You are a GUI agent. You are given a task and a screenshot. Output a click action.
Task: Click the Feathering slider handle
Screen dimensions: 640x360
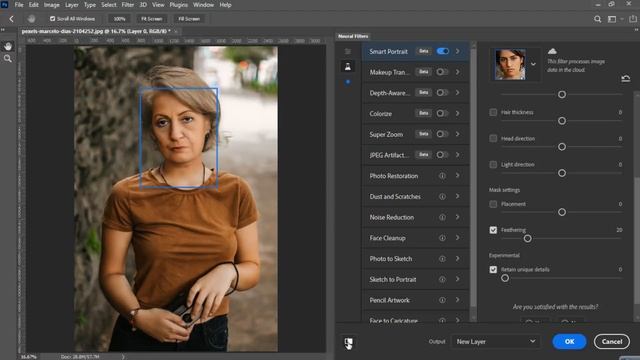pos(527,238)
